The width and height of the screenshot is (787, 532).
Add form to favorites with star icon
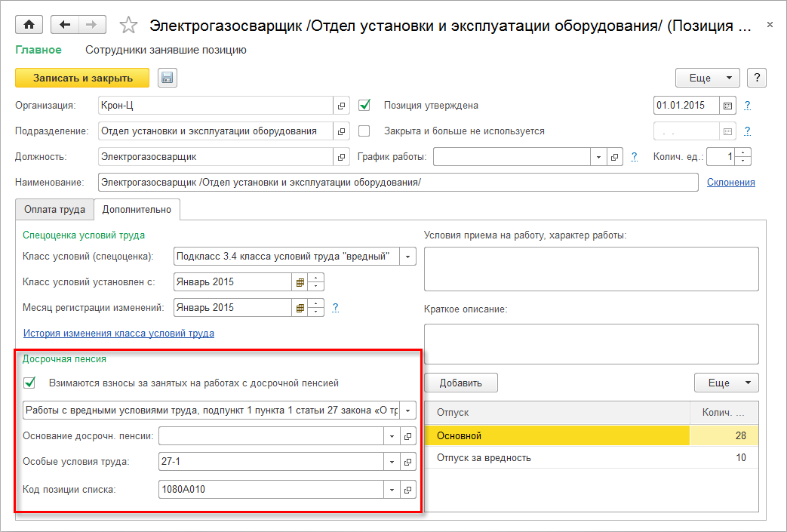click(x=129, y=26)
